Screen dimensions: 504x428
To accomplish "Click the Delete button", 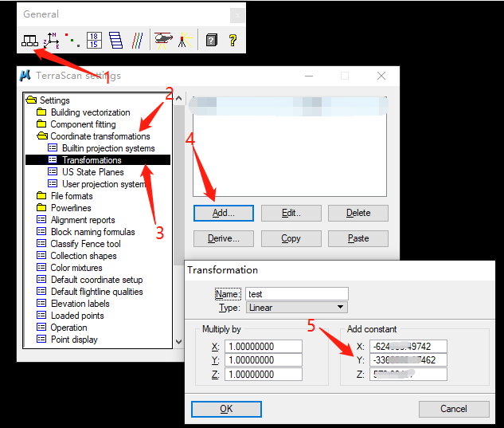I will pyautogui.click(x=358, y=213).
